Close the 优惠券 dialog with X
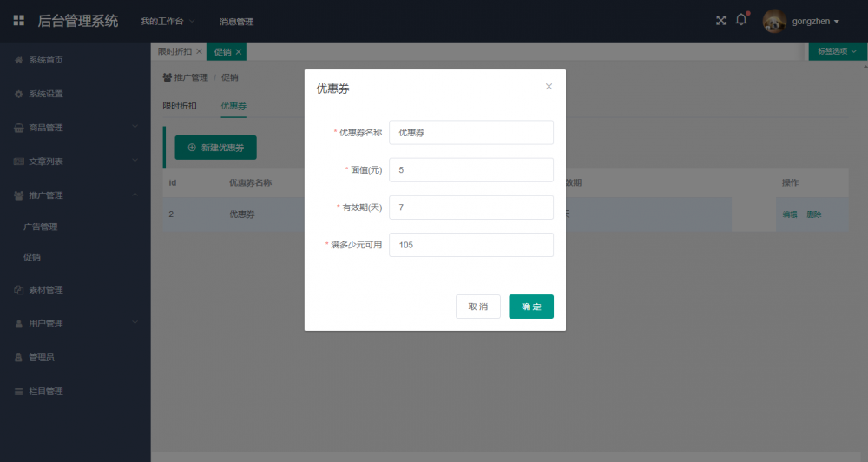868x462 pixels. 549,87
